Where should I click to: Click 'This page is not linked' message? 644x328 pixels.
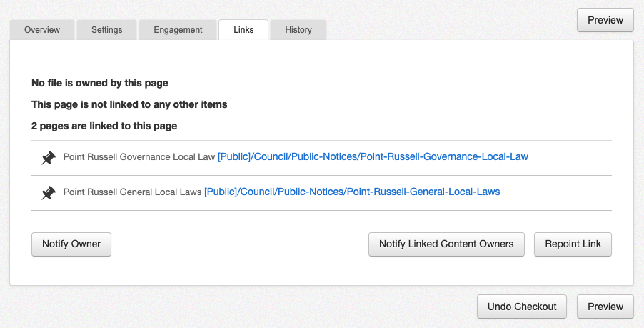coord(129,104)
